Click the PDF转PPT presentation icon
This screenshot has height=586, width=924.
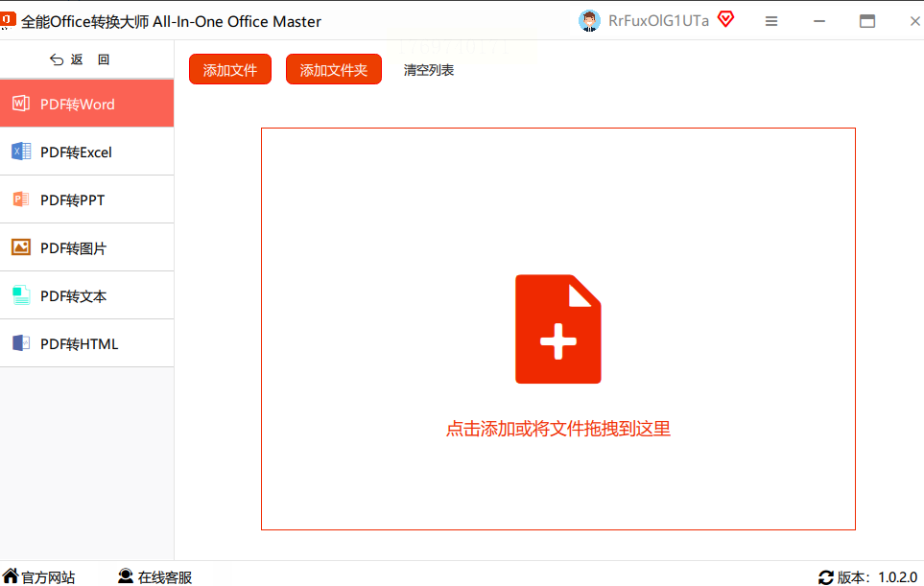(x=21, y=199)
